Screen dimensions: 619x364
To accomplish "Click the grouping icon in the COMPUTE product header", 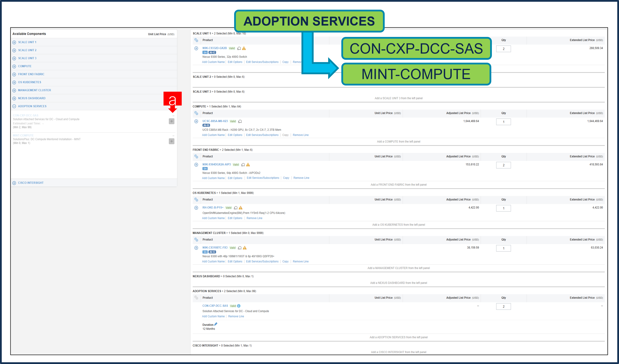I will 196,113.
